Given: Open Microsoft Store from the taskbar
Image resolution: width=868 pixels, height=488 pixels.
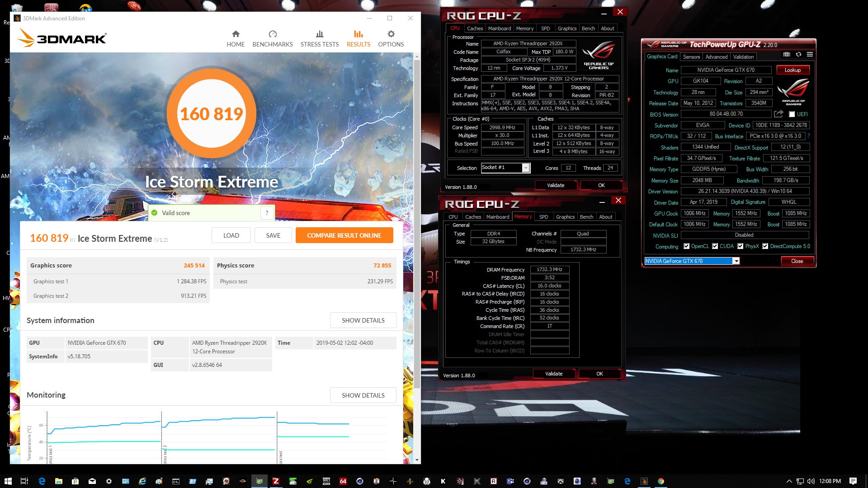Looking at the screenshot, I should click(75, 481).
